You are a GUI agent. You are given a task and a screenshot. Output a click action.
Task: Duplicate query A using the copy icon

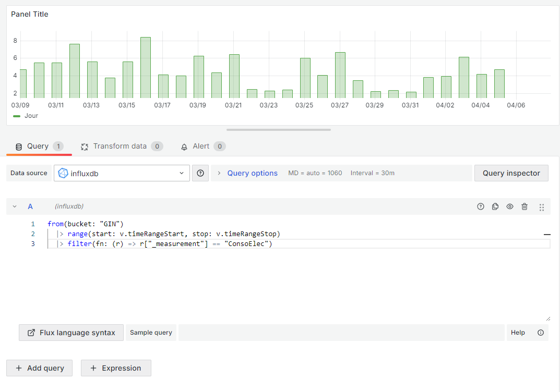[x=495, y=206]
